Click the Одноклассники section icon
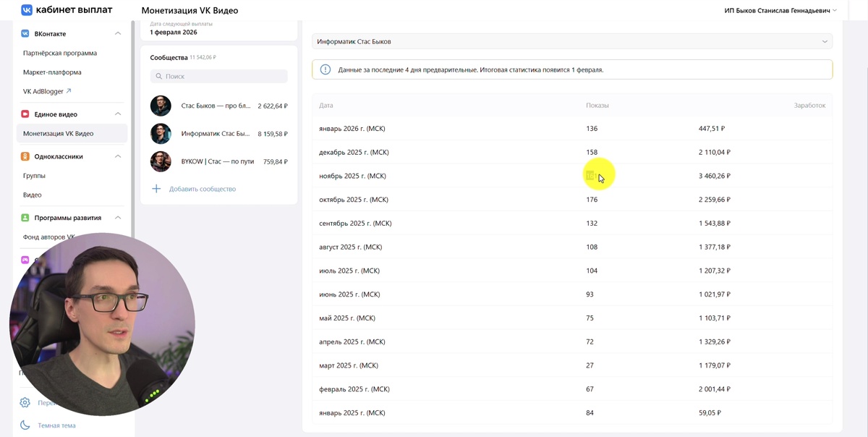 click(x=25, y=156)
